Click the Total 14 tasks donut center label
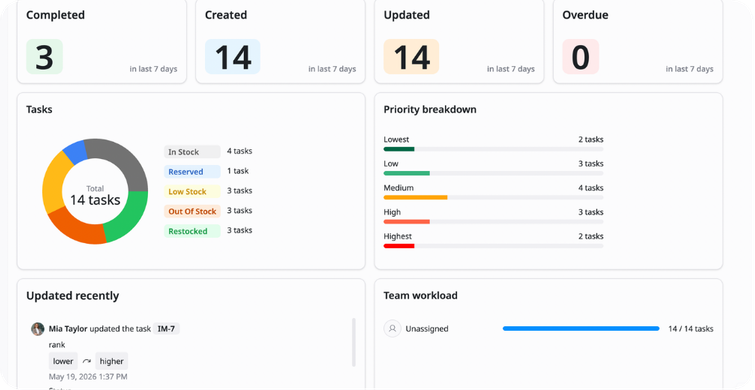The width and height of the screenshot is (755, 390). tap(95, 195)
